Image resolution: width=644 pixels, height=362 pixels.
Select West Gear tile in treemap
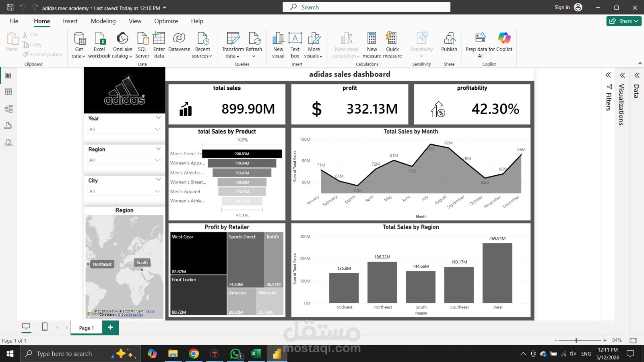[x=198, y=253]
